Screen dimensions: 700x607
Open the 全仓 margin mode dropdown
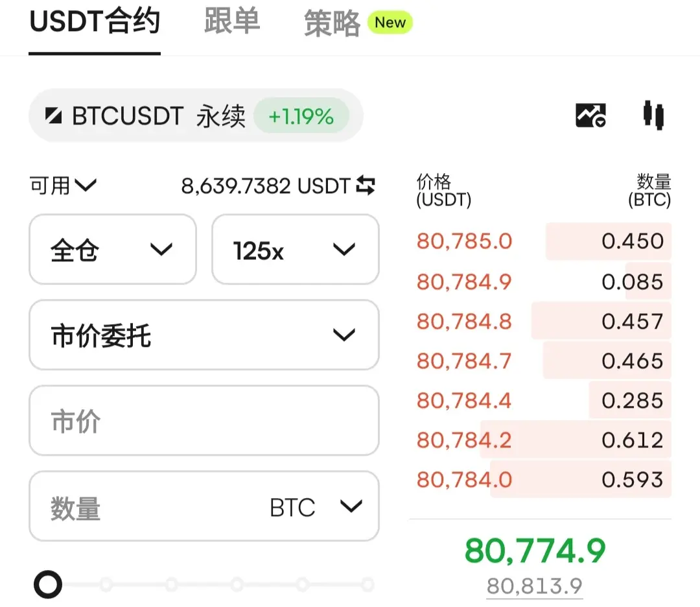click(x=113, y=249)
